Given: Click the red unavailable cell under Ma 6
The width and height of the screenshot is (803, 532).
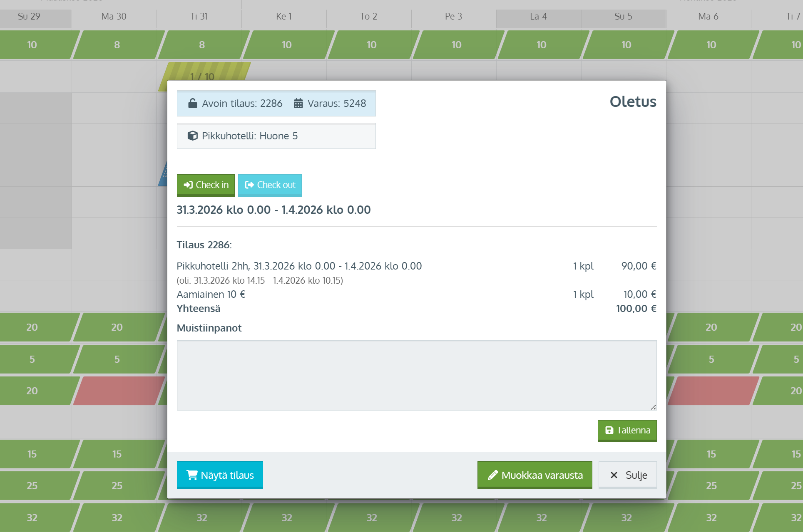Looking at the screenshot, I should [714, 391].
